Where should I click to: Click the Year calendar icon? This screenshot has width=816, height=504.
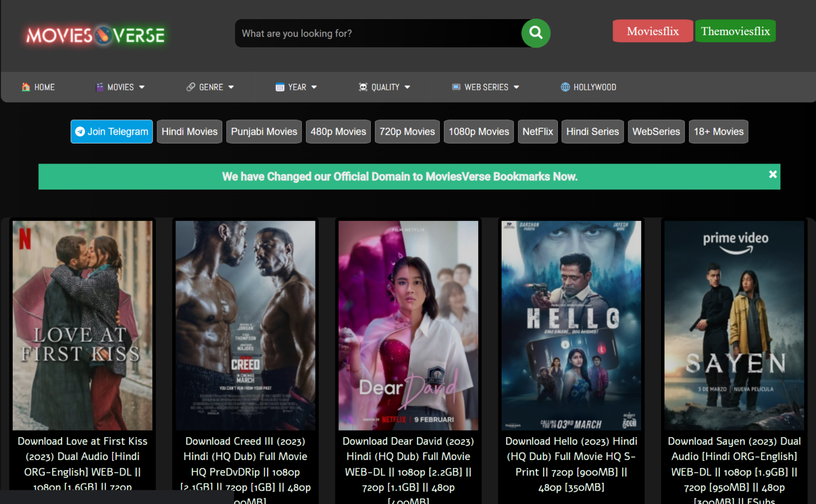pyautogui.click(x=280, y=87)
